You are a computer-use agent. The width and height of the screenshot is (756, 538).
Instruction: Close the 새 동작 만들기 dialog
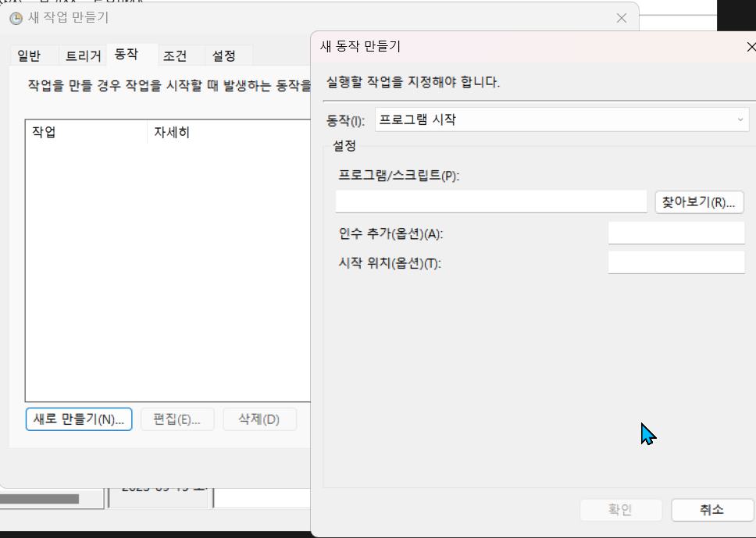[751, 47]
